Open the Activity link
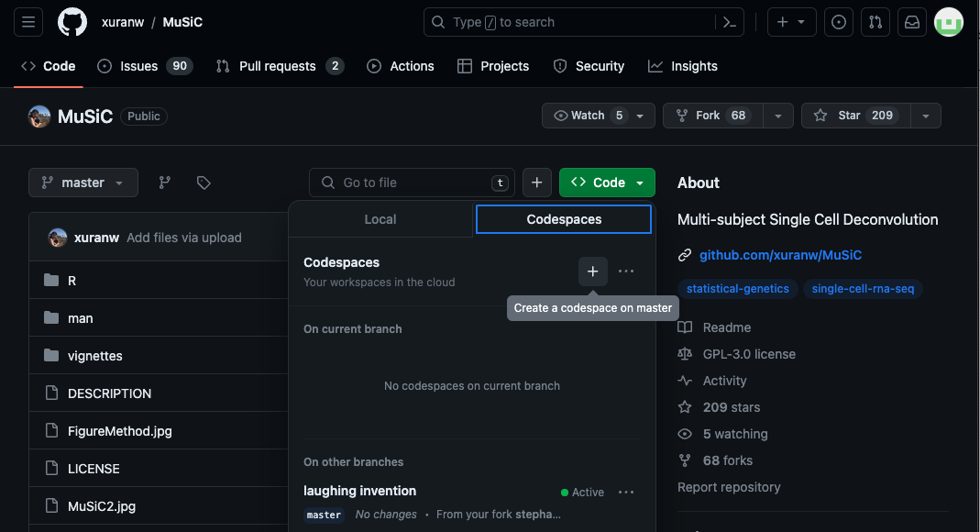The width and height of the screenshot is (980, 532). point(724,381)
